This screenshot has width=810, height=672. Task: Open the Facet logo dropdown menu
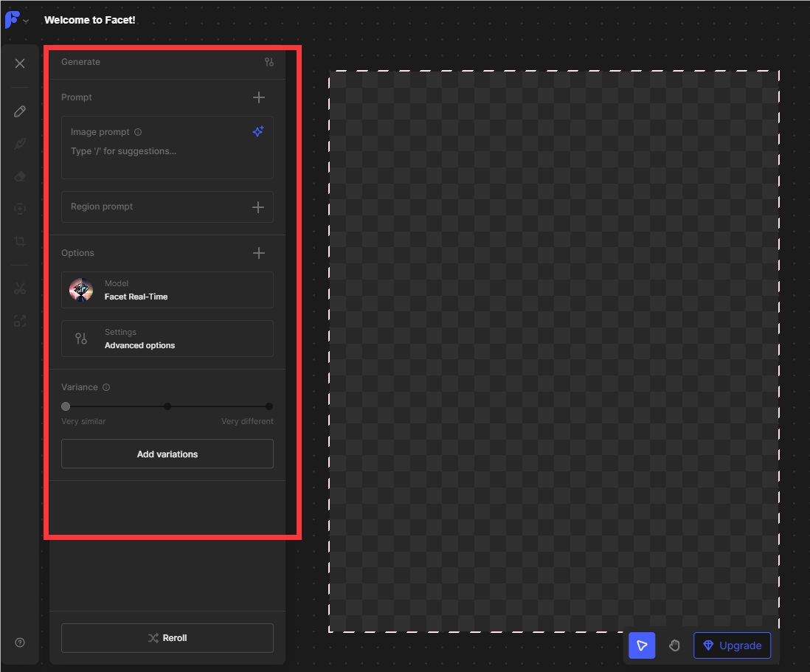(x=16, y=20)
